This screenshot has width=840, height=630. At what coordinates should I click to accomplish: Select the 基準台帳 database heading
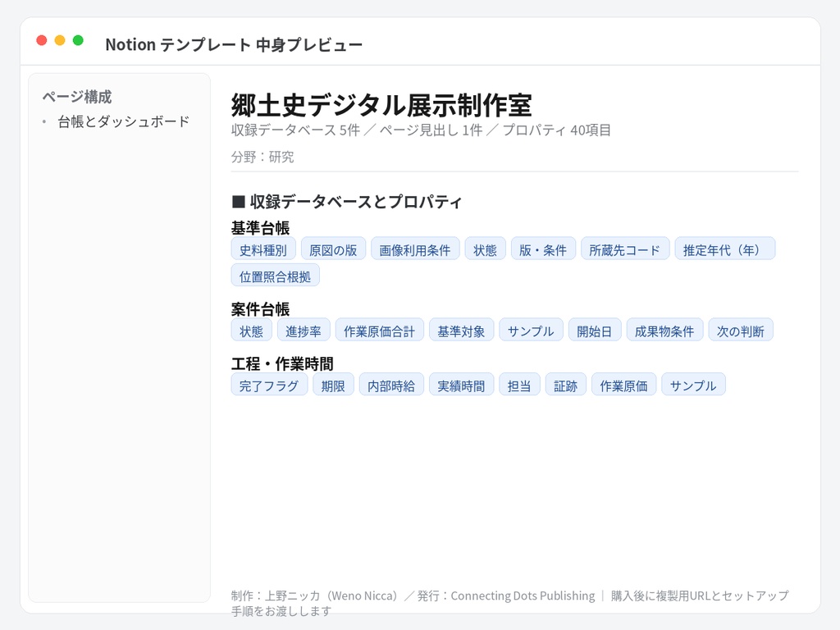point(260,228)
